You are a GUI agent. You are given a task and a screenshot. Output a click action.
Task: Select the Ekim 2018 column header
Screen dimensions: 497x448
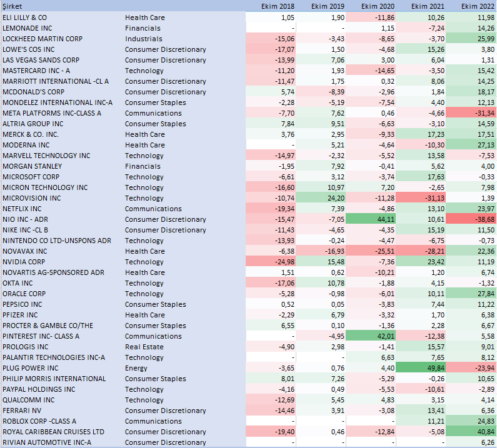point(278,6)
